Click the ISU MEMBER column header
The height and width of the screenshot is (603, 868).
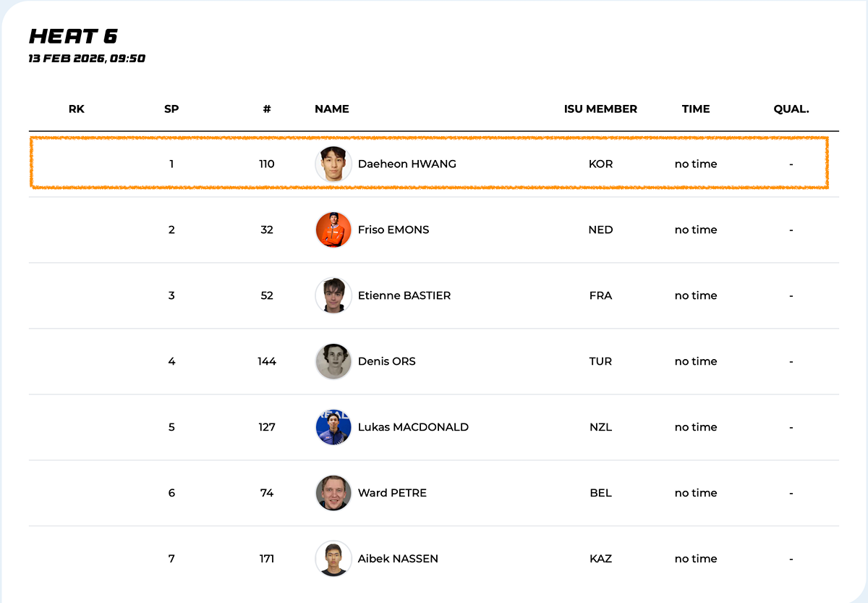click(x=600, y=109)
